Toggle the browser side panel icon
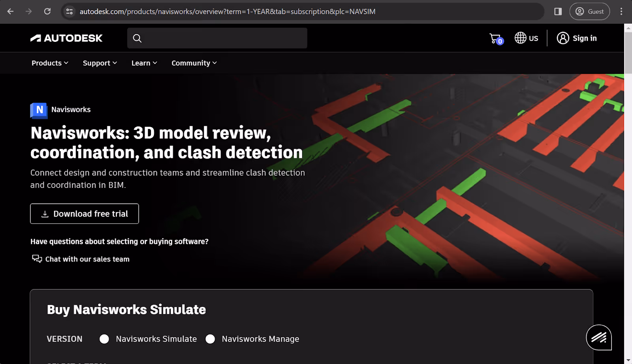Screen dimensions: 632x364 [558, 11]
